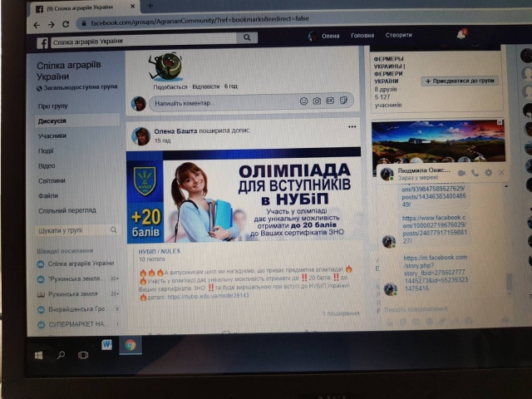Open Відео section of group

click(47, 165)
